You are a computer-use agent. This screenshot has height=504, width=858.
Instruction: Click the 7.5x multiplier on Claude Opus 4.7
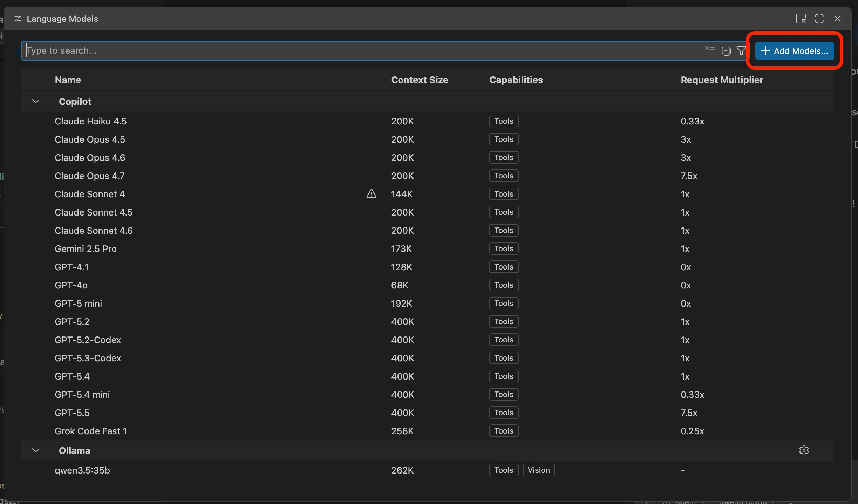coord(689,176)
